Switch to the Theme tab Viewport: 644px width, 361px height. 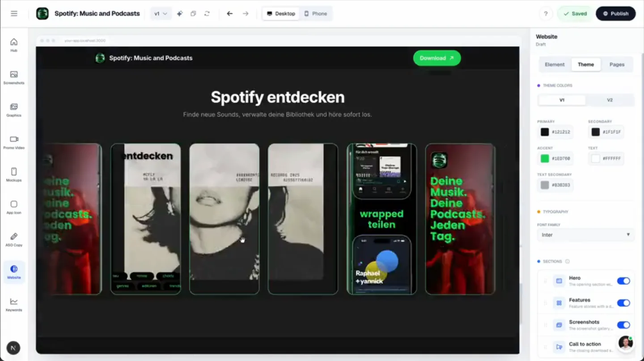pyautogui.click(x=586, y=64)
